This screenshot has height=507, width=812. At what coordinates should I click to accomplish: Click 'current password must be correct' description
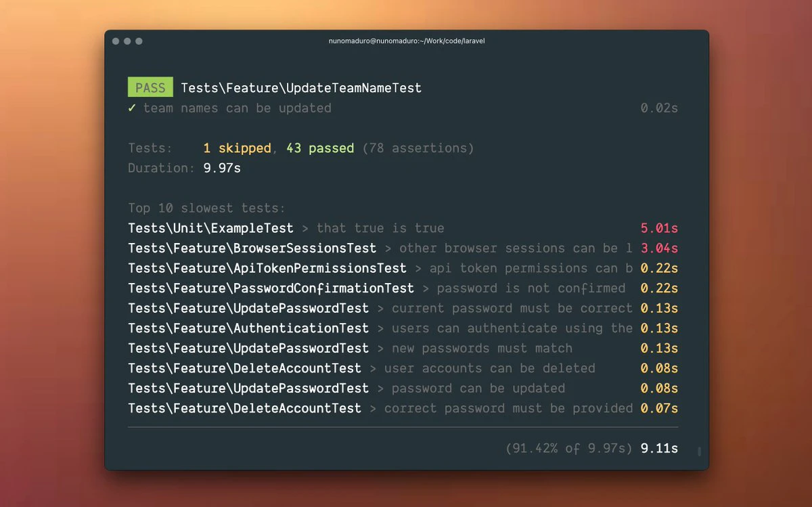coord(512,308)
